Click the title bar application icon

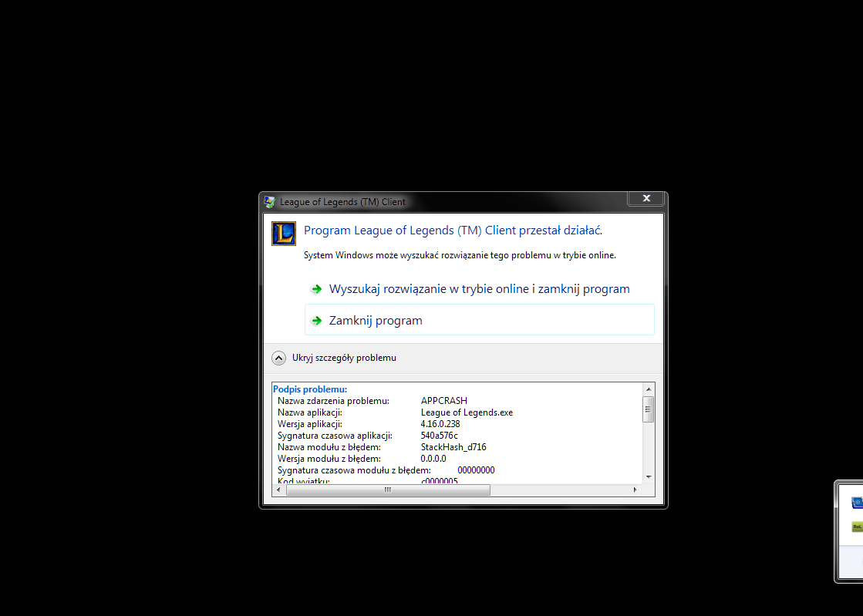point(270,202)
